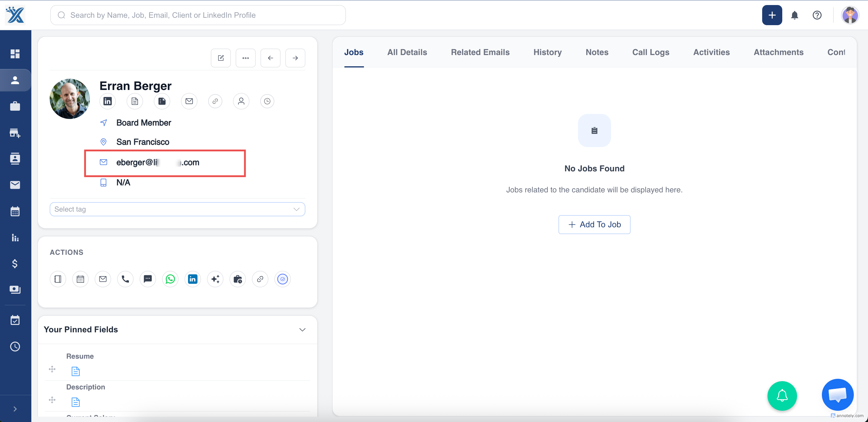Click the clock icon under candidate name
This screenshot has width=868, height=422.
267,101
